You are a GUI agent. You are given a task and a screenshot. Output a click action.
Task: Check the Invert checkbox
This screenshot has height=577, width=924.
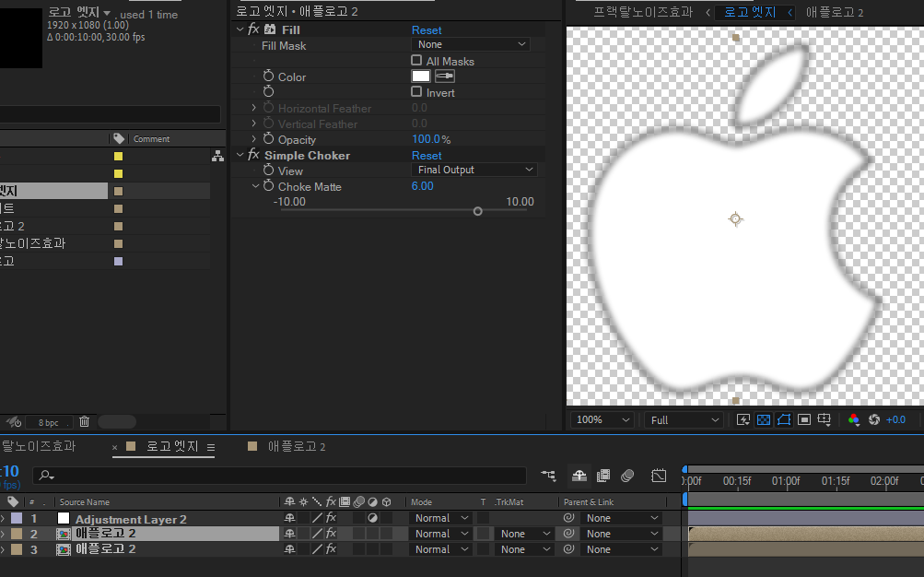coord(416,91)
